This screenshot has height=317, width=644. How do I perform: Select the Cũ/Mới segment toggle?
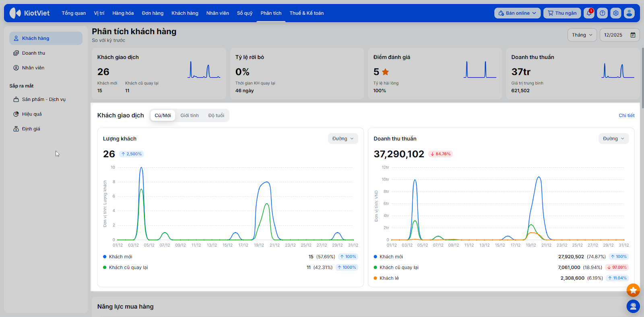(163, 115)
